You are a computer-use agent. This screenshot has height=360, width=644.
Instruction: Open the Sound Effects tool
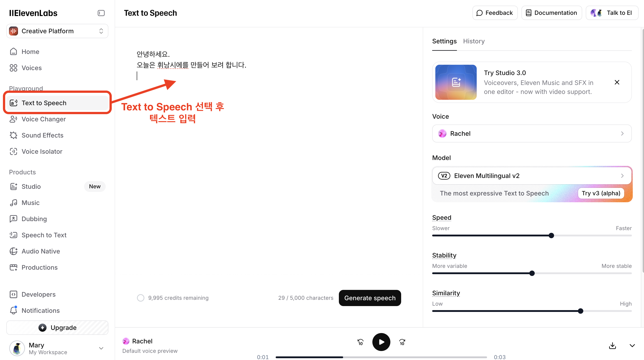tap(13, 135)
